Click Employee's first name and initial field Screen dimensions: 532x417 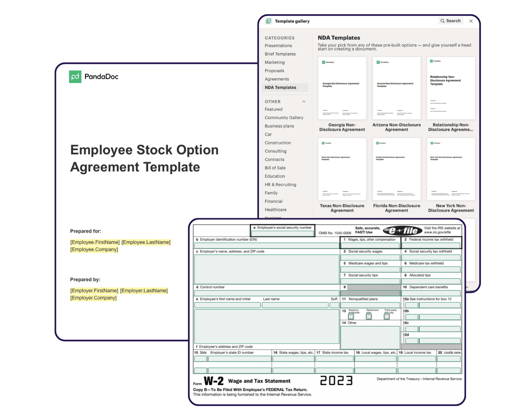tap(227, 305)
